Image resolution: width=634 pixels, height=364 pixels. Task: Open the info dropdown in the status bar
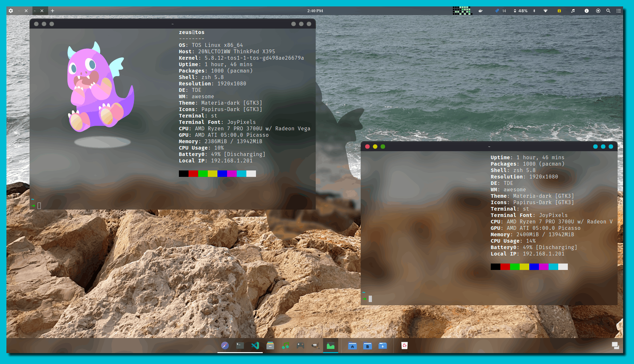pyautogui.click(x=586, y=11)
